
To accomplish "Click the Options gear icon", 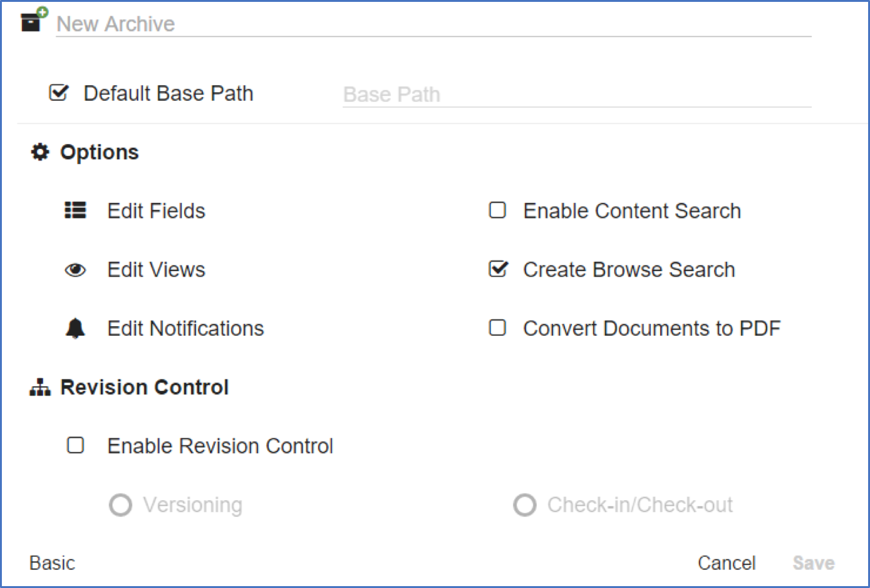I will coord(40,152).
